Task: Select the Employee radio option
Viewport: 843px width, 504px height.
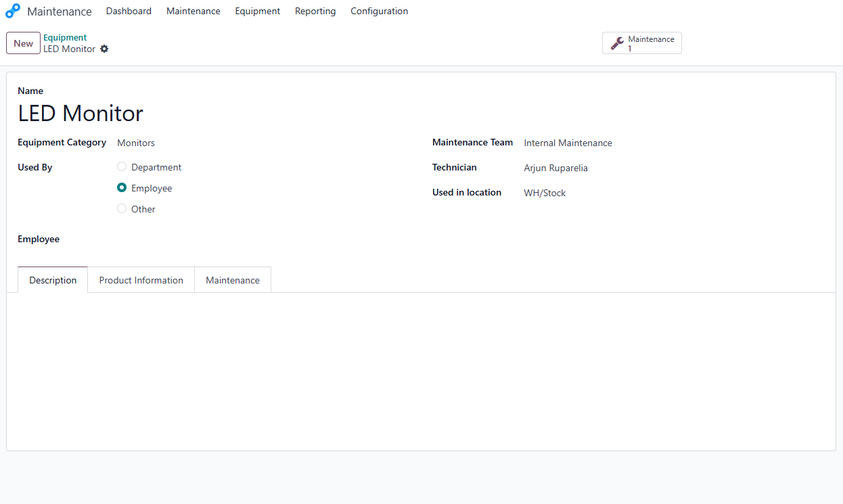Action: (x=122, y=188)
